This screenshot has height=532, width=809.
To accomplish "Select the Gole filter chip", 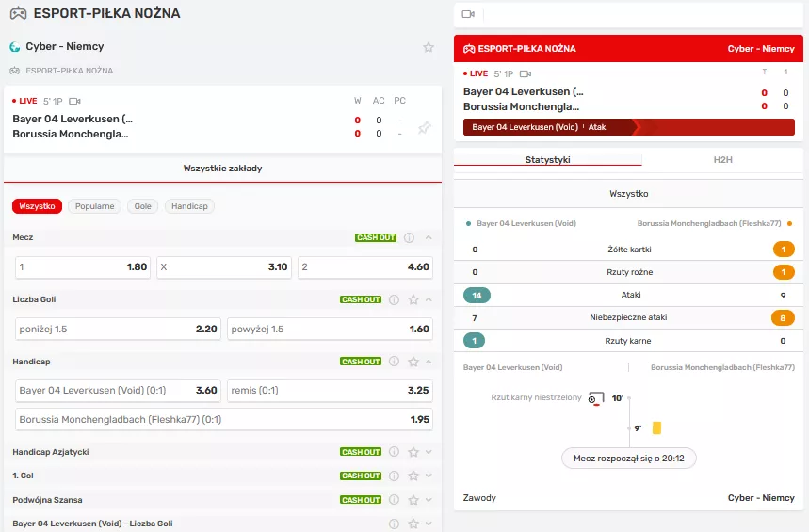I will pos(143,206).
